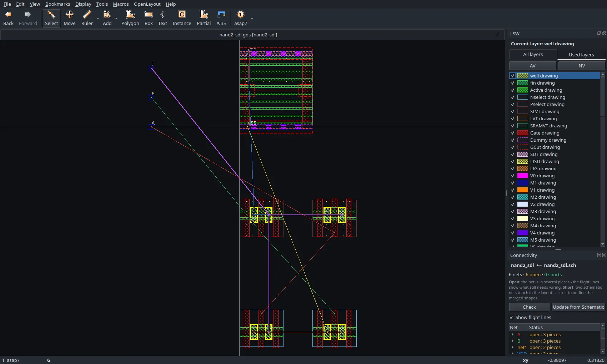607x364 pixels.
Task: Click the NV button
Action: point(582,66)
